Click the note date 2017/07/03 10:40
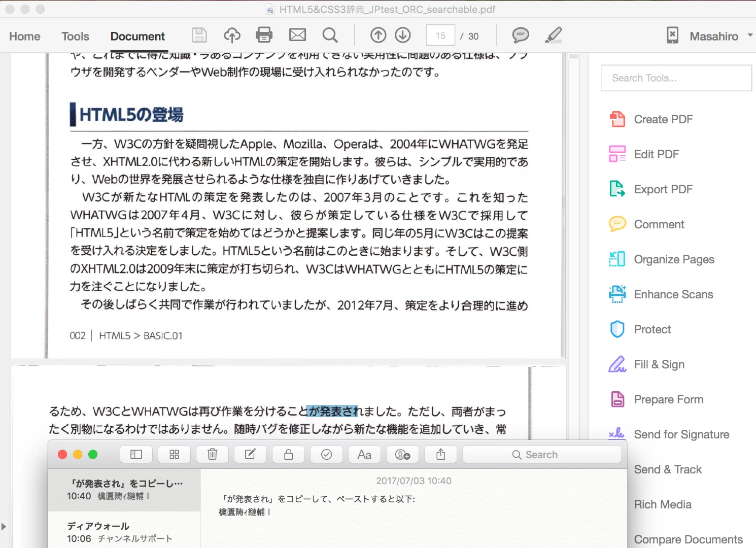 [414, 481]
